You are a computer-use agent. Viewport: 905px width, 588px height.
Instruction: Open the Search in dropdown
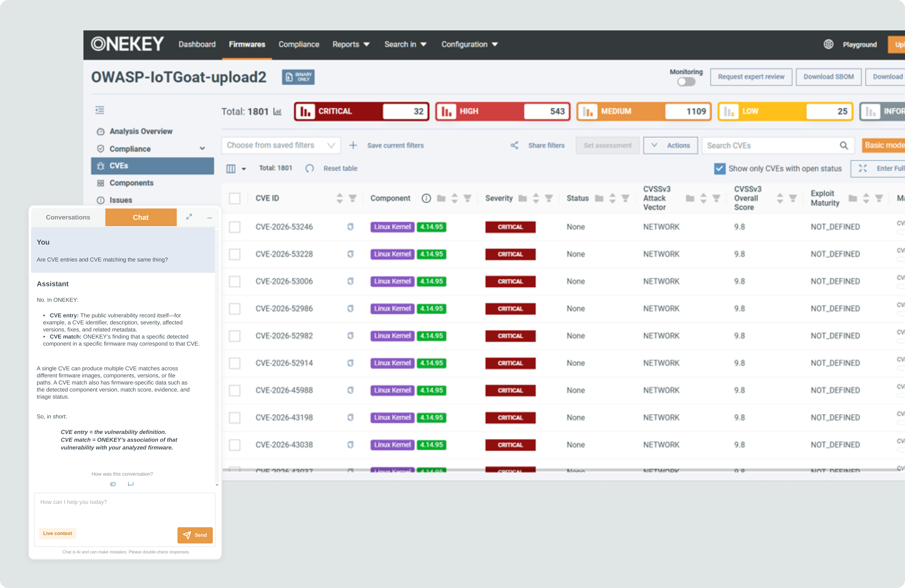[x=405, y=45]
